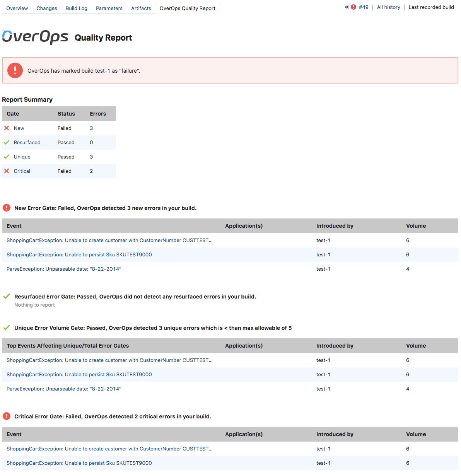Image resolution: width=461 pixels, height=476 pixels.
Task: Click Passed status in Resurfaced gate row
Action: click(x=66, y=142)
